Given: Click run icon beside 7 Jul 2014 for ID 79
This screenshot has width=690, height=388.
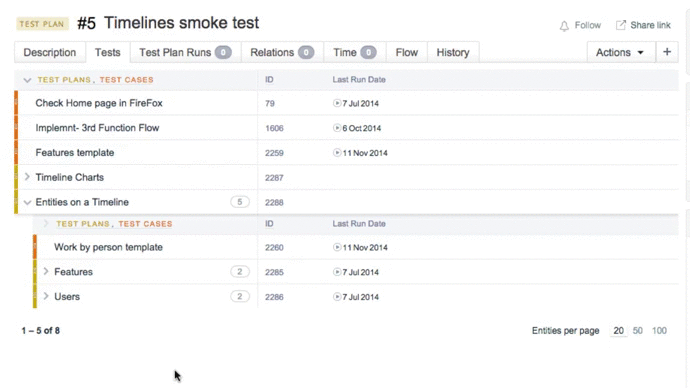Looking at the screenshot, I should tap(337, 103).
